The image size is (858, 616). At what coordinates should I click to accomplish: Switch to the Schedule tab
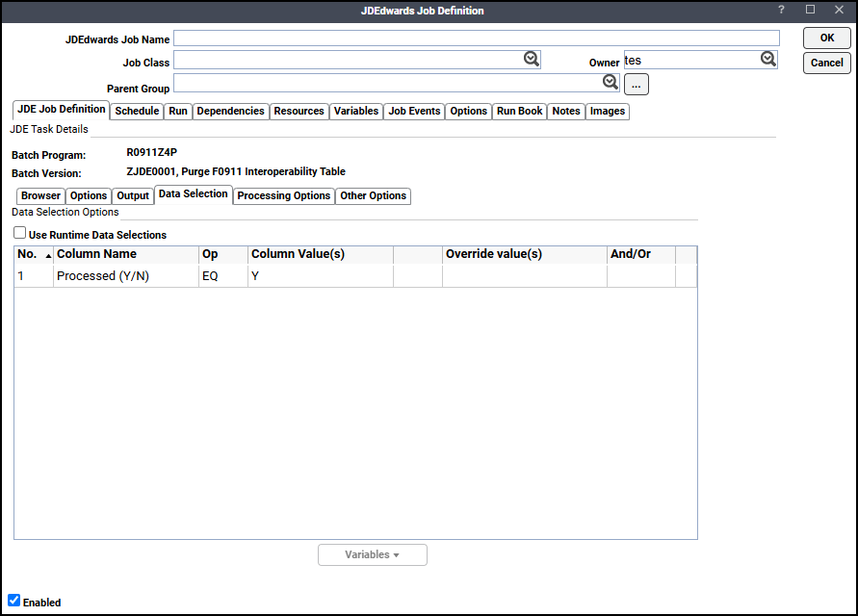click(x=137, y=111)
